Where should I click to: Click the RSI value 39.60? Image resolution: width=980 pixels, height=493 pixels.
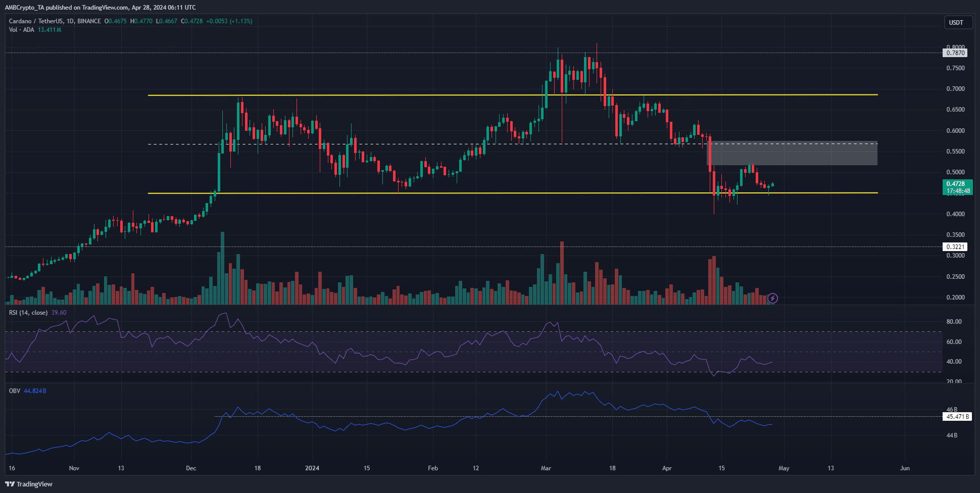point(59,313)
